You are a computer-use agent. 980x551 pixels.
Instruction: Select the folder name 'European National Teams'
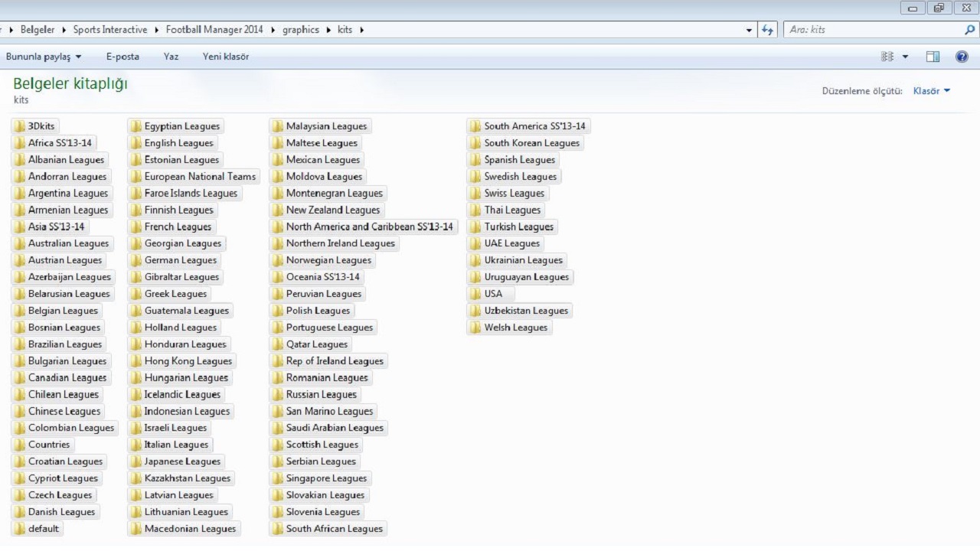click(x=201, y=177)
